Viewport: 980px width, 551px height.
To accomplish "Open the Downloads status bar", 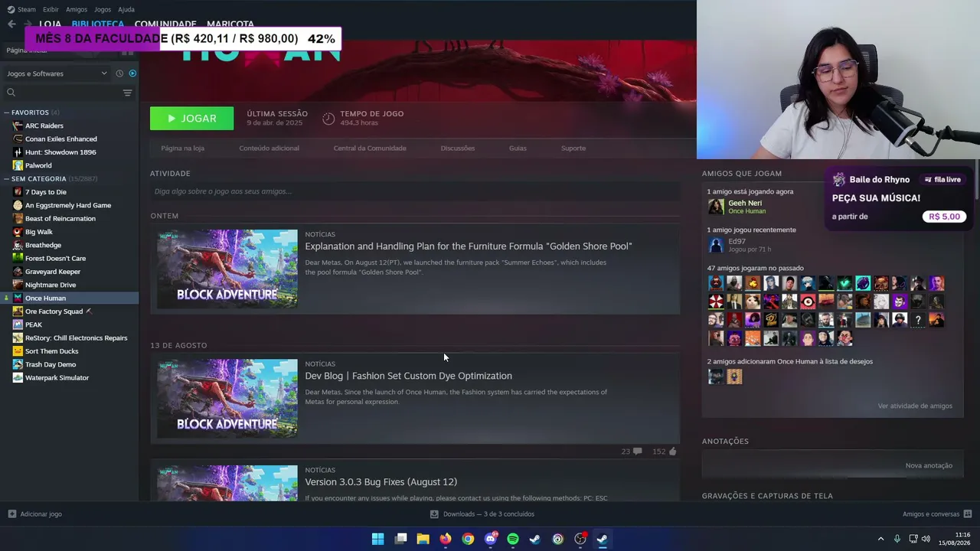I will pos(482,514).
